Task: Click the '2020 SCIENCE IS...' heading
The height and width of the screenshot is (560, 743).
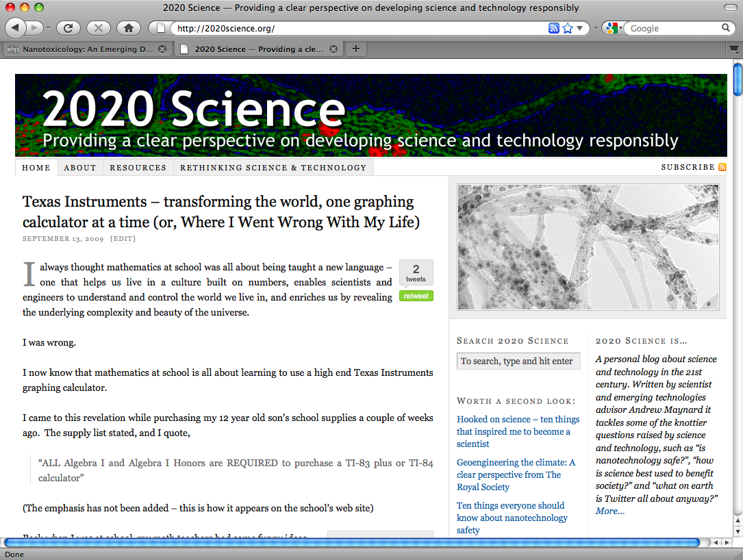Action: pos(641,341)
